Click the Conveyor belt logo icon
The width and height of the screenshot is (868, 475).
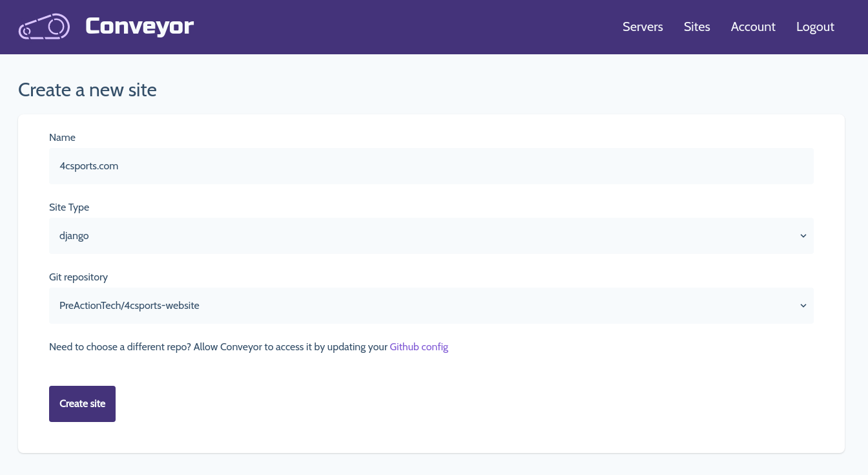tap(44, 26)
